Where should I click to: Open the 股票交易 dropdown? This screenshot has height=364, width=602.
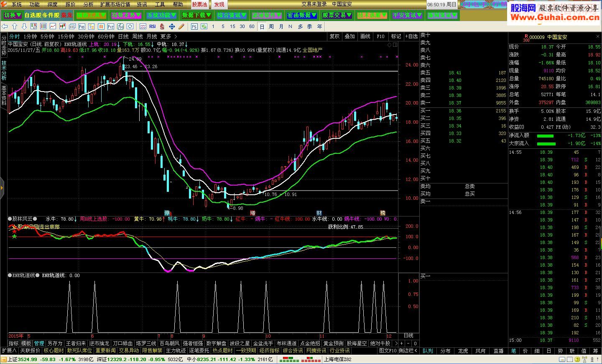click(x=337, y=15)
